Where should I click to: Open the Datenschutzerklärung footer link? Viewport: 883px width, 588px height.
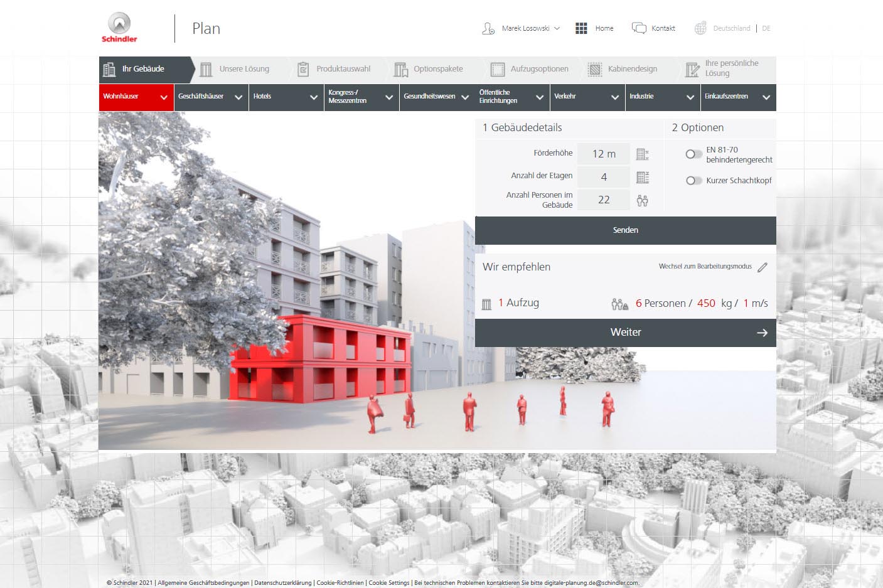tap(282, 583)
